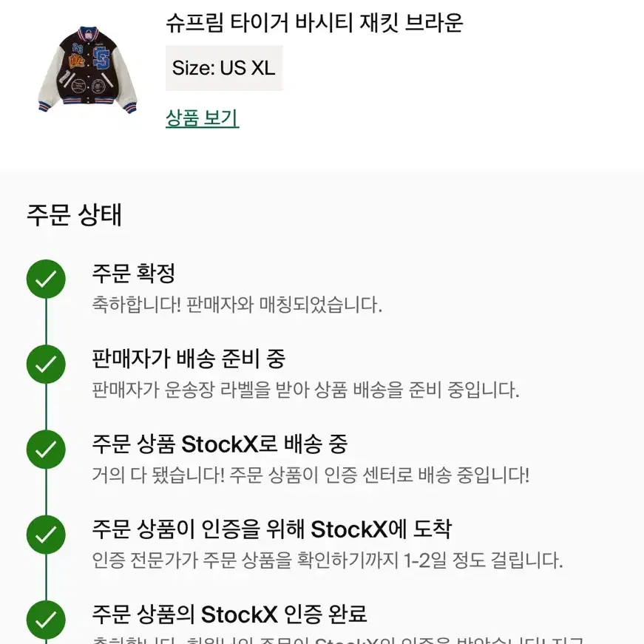Click the 운송장 라벨 shipping preparation description
Image resolution: width=644 pixels, height=644 pixels.
click(x=305, y=390)
